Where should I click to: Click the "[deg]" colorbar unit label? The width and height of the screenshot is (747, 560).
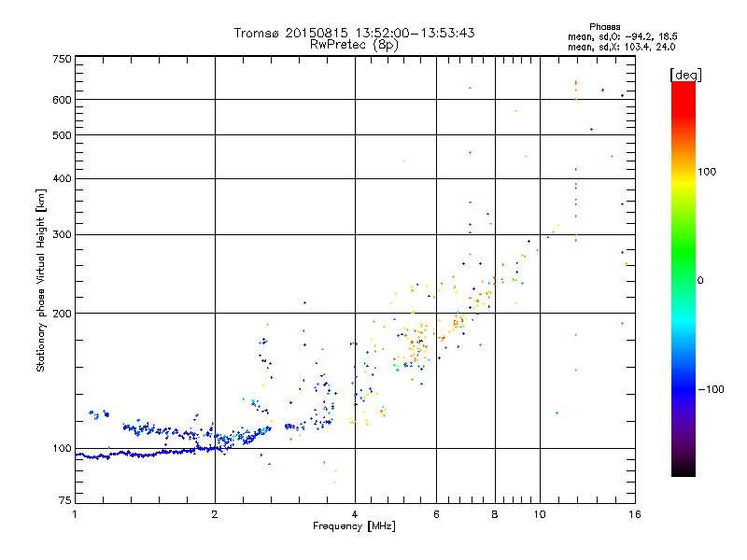pyautogui.click(x=685, y=76)
